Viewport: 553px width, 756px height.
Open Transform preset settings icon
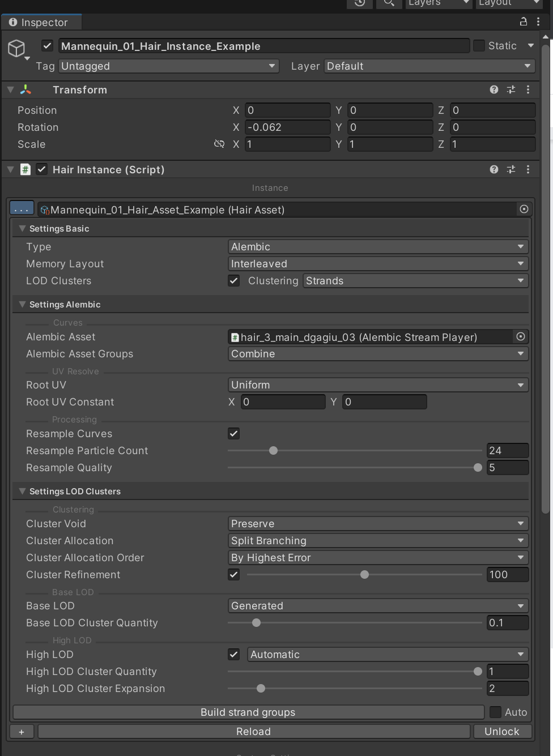point(511,89)
